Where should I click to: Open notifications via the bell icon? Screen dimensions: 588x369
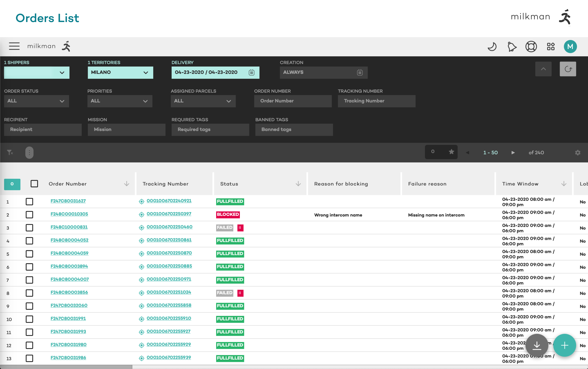tap(512, 46)
